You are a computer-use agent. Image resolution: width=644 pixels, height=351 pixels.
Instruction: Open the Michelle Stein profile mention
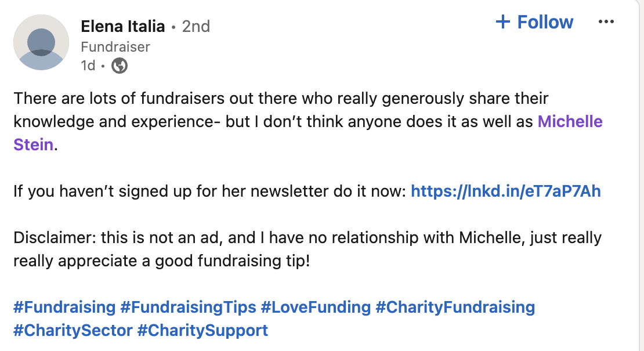click(x=570, y=121)
